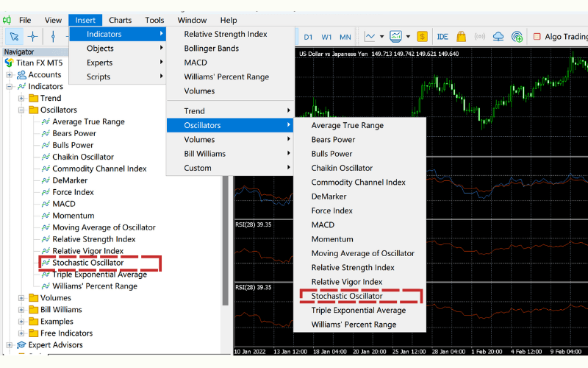Open the Charts menu

click(x=120, y=20)
